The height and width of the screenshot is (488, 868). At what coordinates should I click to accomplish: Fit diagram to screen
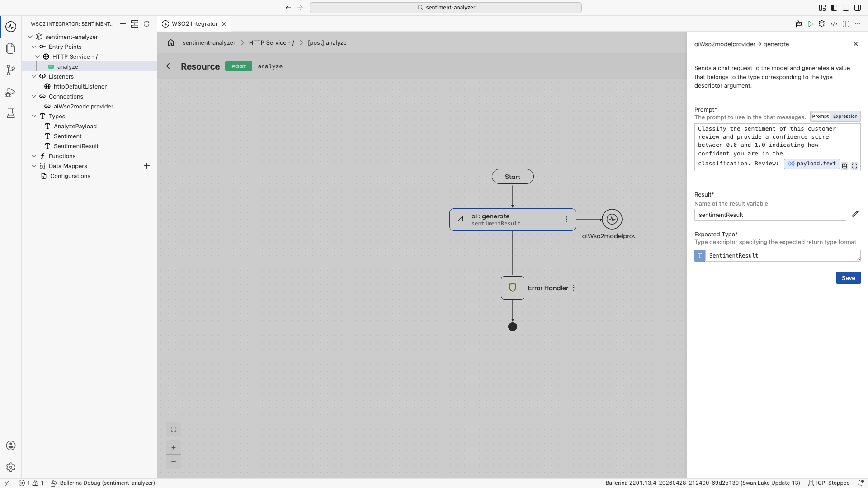tap(174, 429)
